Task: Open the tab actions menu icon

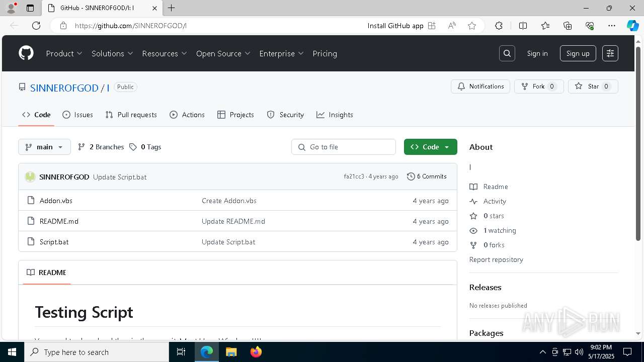Action: pos(30,8)
